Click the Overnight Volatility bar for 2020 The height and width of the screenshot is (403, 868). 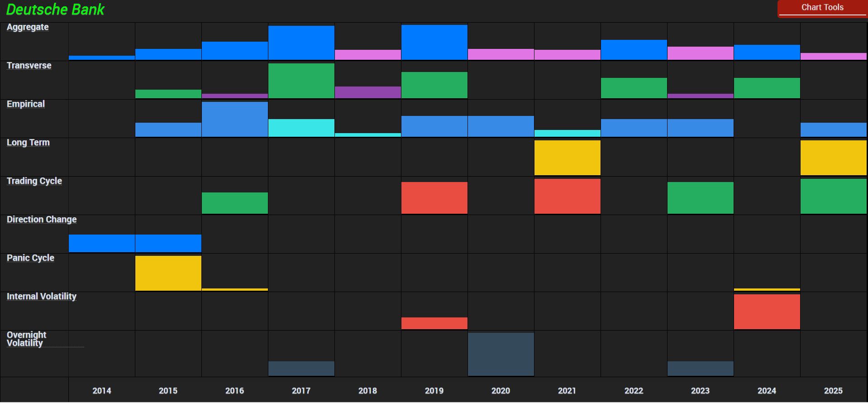point(501,354)
